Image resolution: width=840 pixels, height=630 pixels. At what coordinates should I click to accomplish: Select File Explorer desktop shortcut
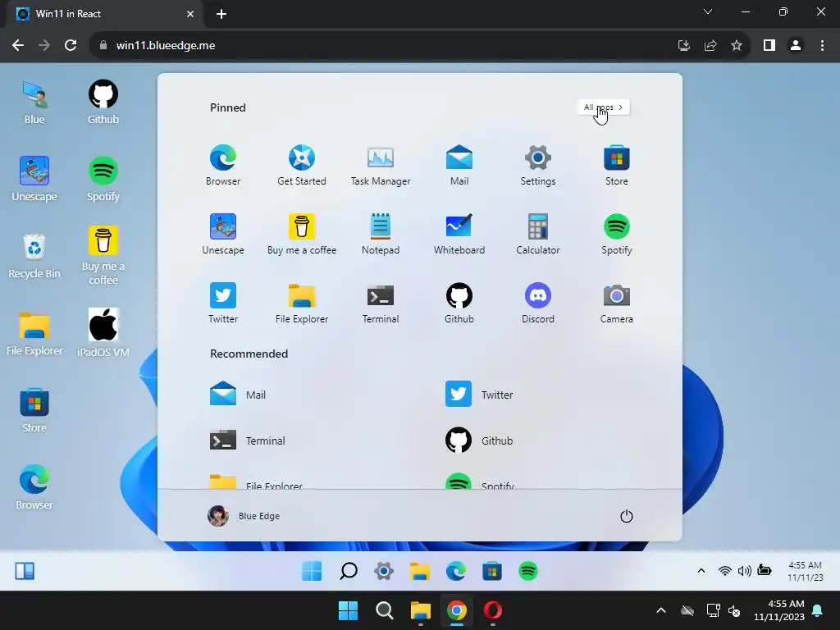pyautogui.click(x=34, y=335)
